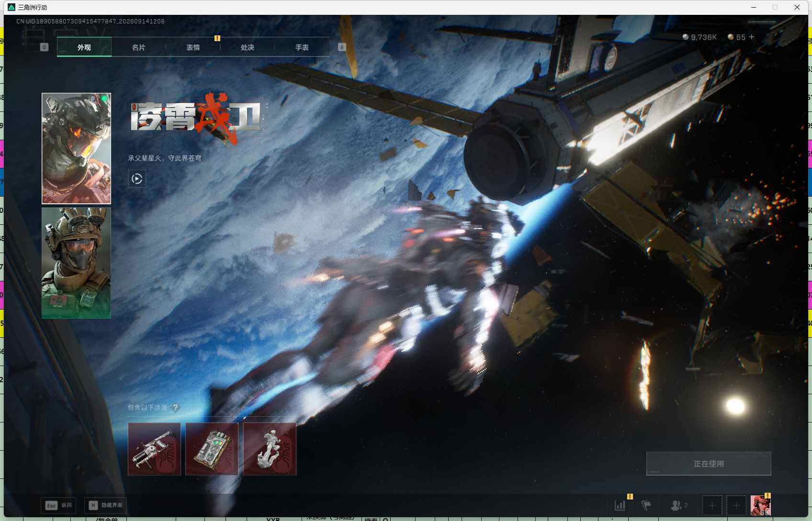The width and height of the screenshot is (812, 521).
Task: View the included weapon skin item
Action: pos(154,449)
